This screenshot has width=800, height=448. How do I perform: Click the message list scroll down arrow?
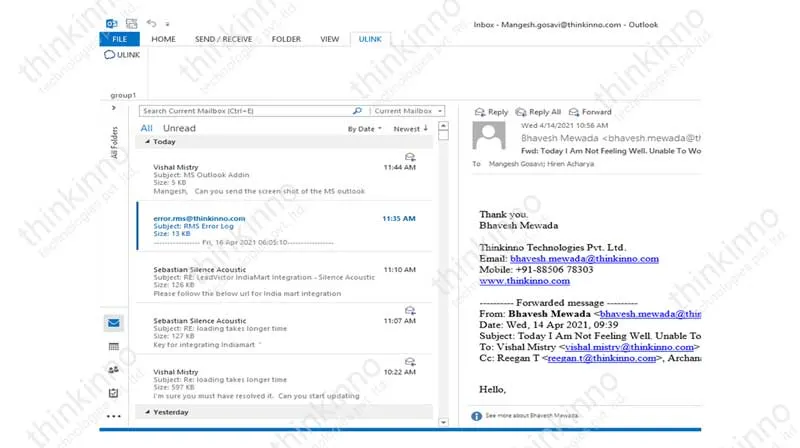[443, 422]
